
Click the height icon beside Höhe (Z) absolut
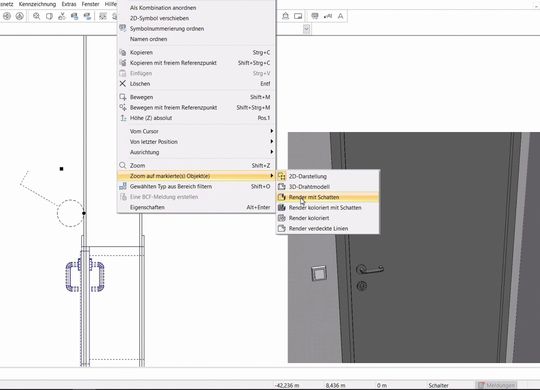(123, 118)
